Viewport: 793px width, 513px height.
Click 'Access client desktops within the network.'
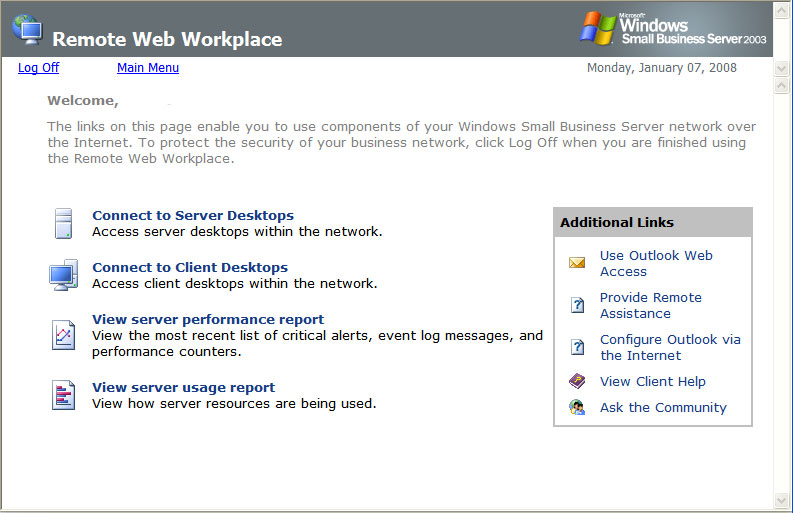(x=235, y=284)
